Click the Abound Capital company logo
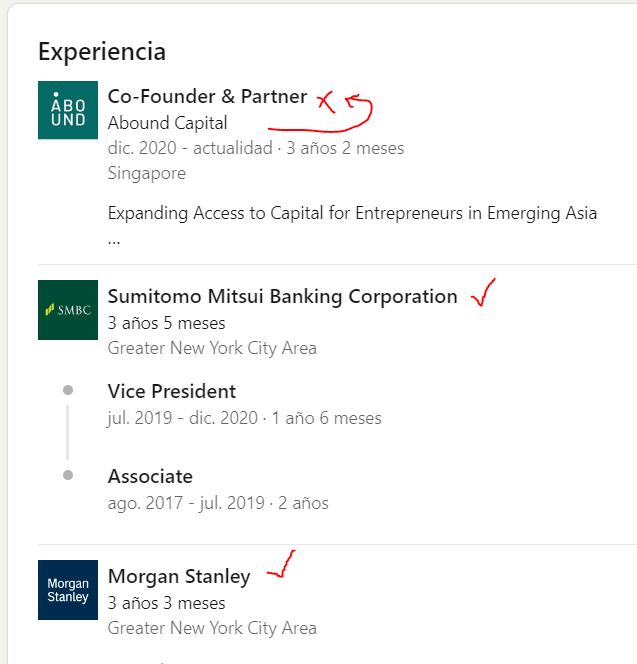The height and width of the screenshot is (664, 637). (68, 110)
